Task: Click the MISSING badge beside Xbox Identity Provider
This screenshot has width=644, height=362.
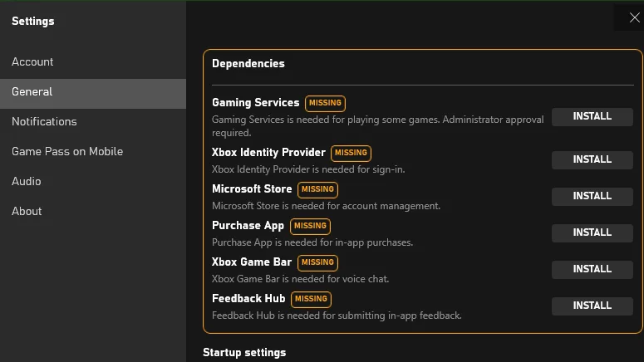Action: pos(351,153)
